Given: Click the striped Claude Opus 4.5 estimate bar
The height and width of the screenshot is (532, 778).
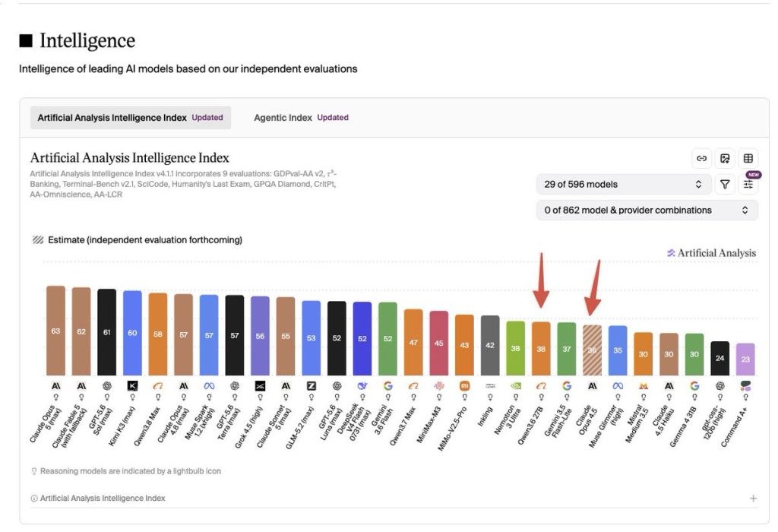Looking at the screenshot, I should tap(592, 350).
